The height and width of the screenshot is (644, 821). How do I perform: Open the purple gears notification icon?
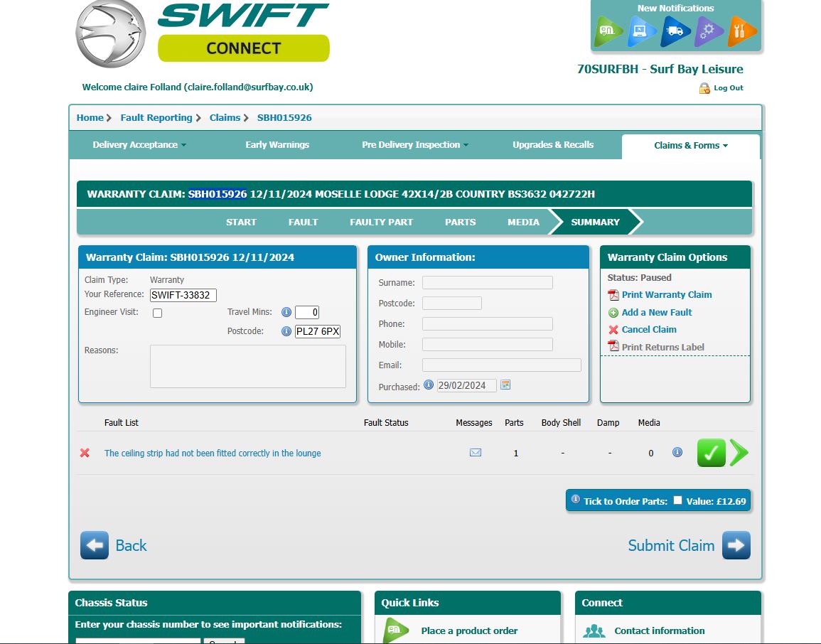708,31
